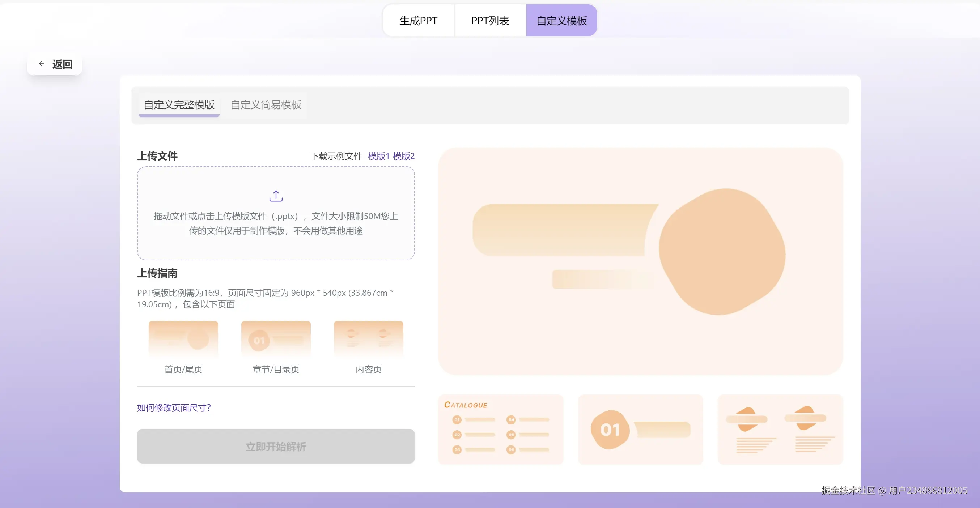Download example file 模版2
980x508 pixels.
[x=403, y=156]
